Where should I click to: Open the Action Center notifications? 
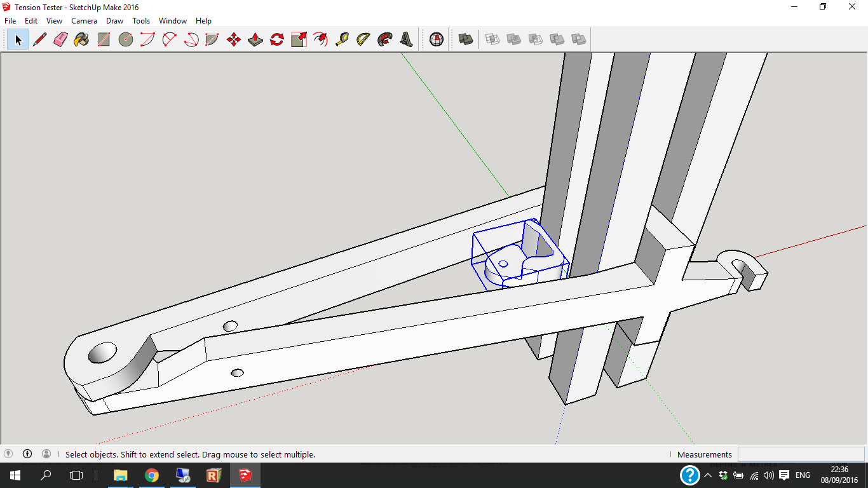click(784, 475)
